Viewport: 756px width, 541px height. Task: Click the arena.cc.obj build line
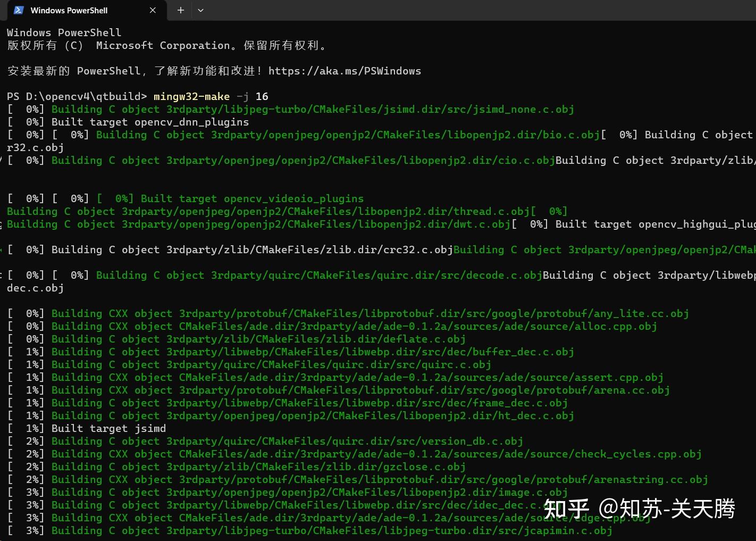coord(338,390)
